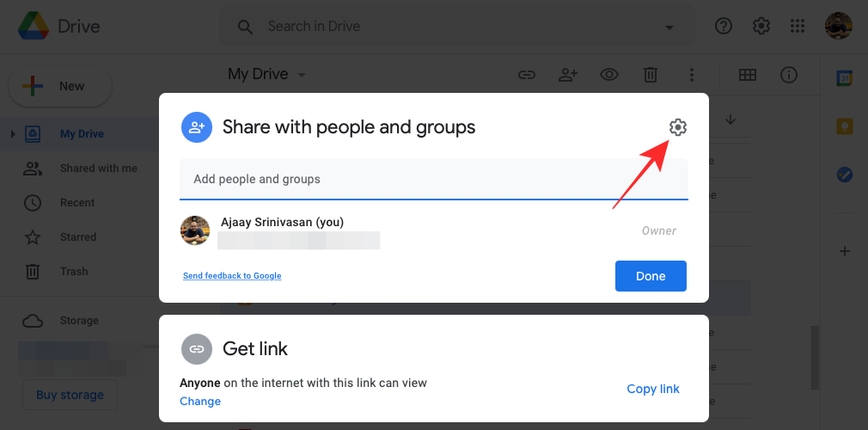868x430 pixels.
Task: Expand the My Drive tree in sidebar
Action: pos(13,134)
